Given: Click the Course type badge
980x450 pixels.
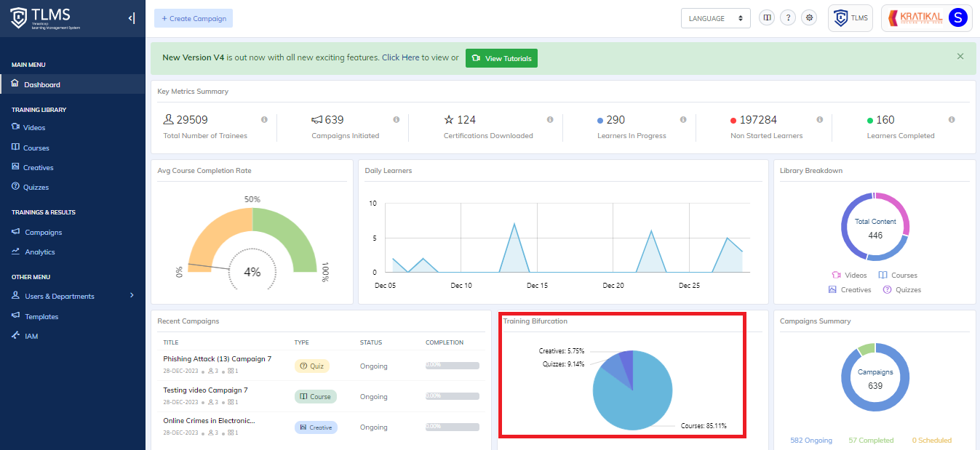Looking at the screenshot, I should [316, 396].
